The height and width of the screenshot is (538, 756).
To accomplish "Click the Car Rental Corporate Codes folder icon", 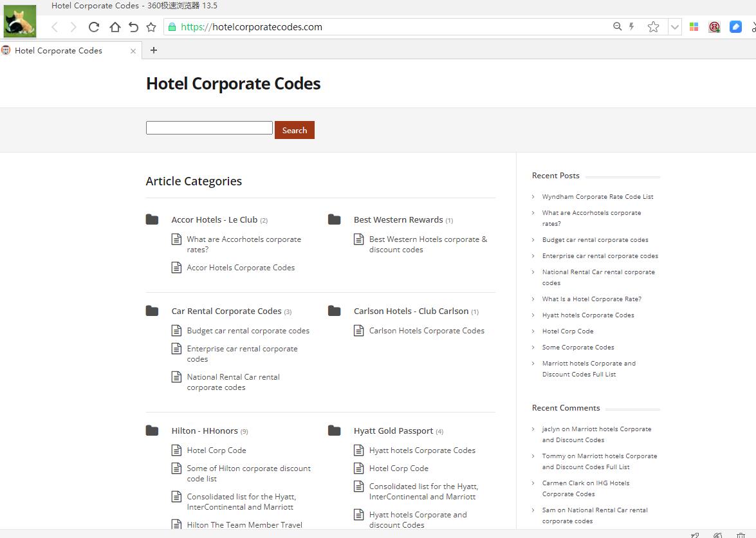I will [x=152, y=311].
